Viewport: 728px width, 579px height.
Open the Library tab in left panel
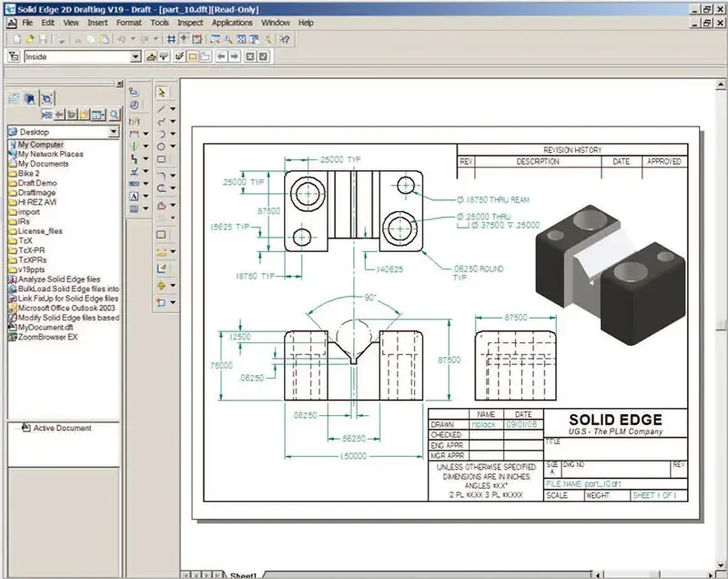click(31, 98)
